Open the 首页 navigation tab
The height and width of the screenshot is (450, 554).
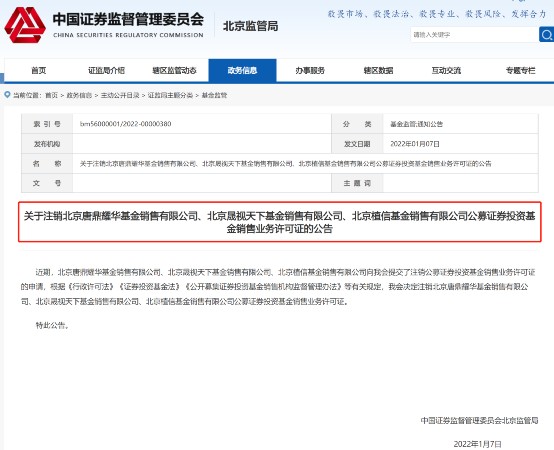39,70
